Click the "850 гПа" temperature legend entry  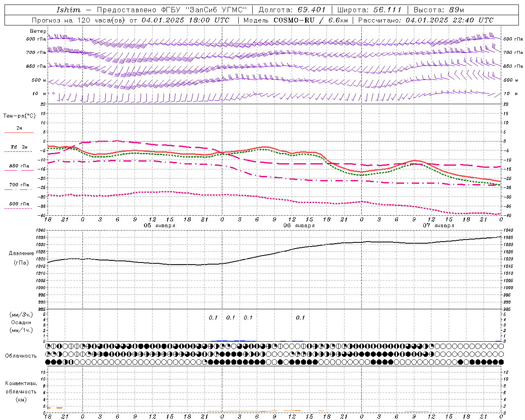(19, 166)
